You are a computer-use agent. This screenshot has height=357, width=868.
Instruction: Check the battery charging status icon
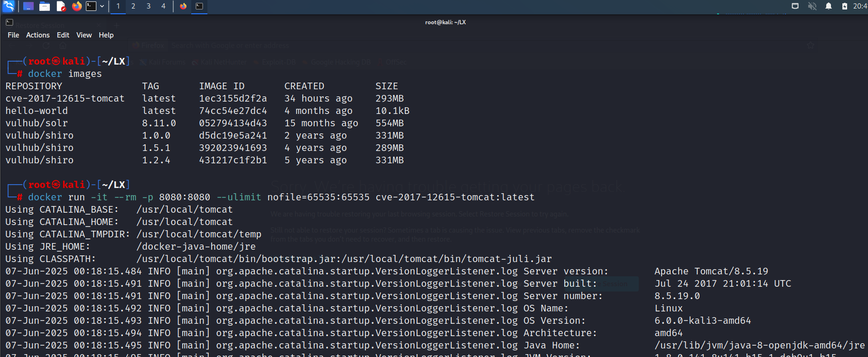point(845,6)
